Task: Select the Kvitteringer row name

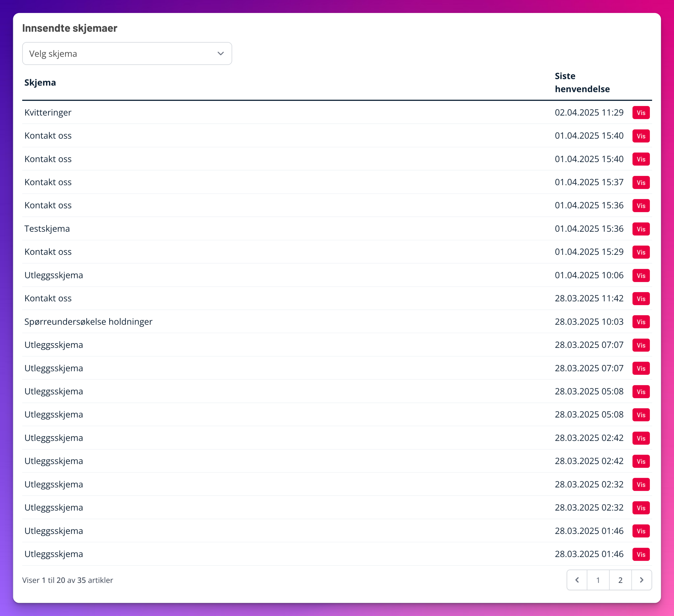Action: coord(48,112)
